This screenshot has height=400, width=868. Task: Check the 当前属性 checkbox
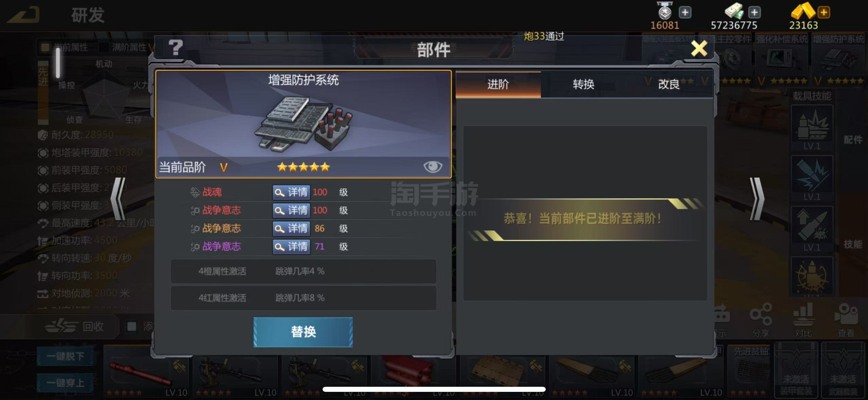[45, 47]
